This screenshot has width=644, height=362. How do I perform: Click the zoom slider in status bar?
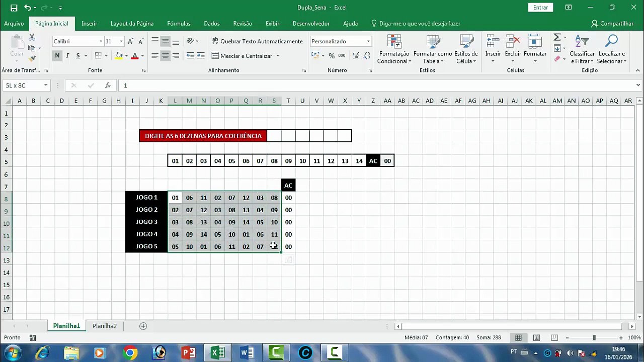tap(594, 338)
